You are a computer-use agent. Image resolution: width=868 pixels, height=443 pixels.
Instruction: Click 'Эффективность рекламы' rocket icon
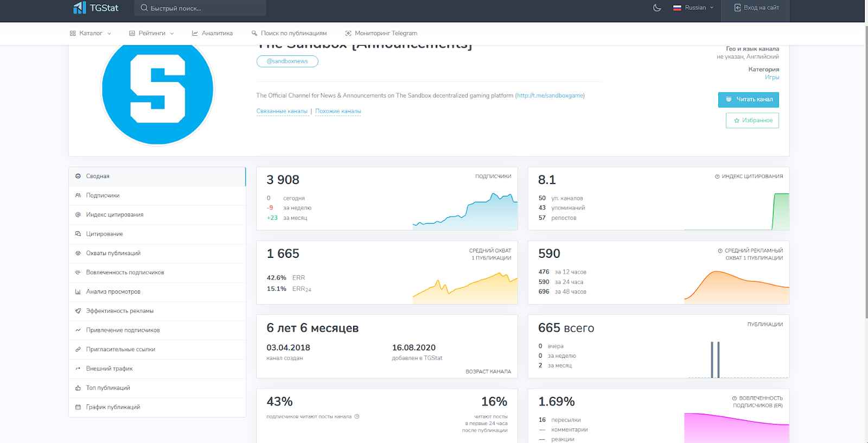coord(78,311)
